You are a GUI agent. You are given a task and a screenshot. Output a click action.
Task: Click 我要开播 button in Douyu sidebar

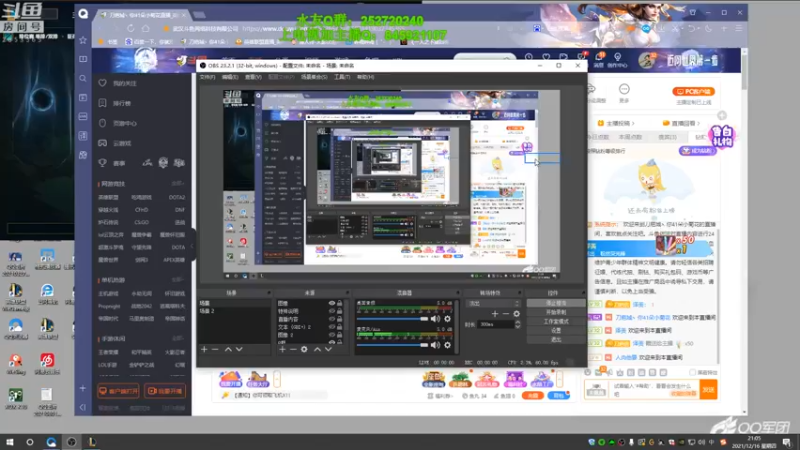164,391
